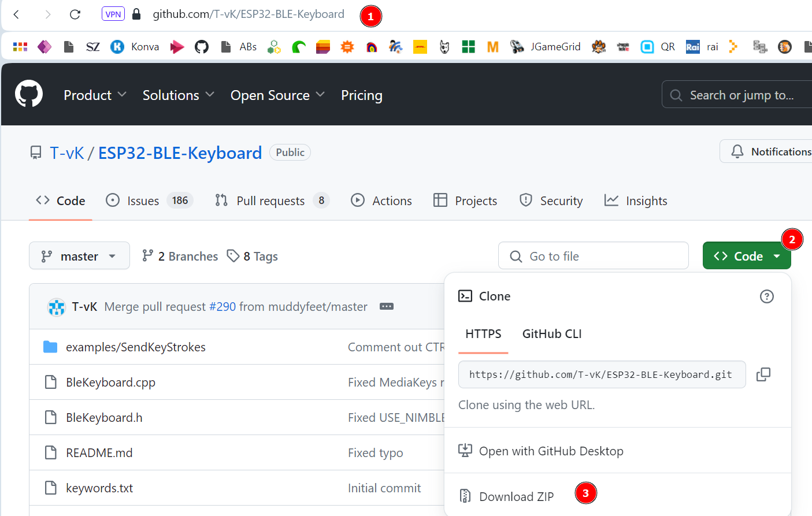Image resolution: width=812 pixels, height=516 pixels.
Task: Open the Pull requests tab
Action: click(x=272, y=201)
